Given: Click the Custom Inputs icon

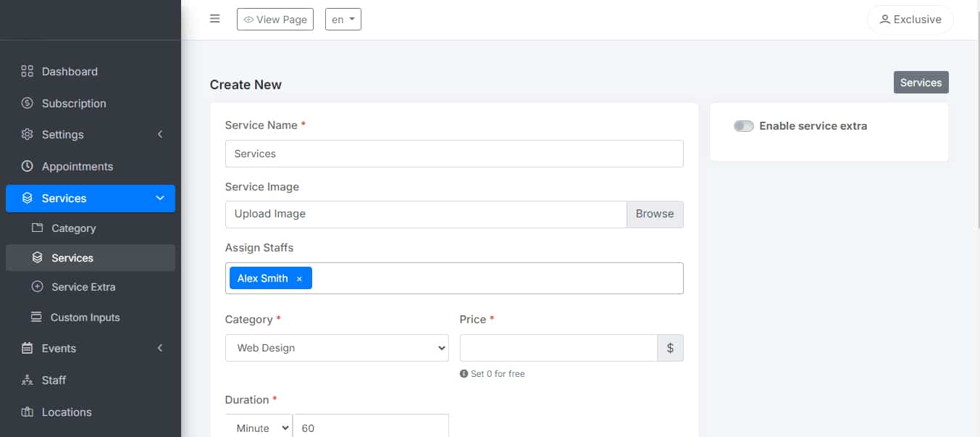Looking at the screenshot, I should pyautogui.click(x=36, y=317).
